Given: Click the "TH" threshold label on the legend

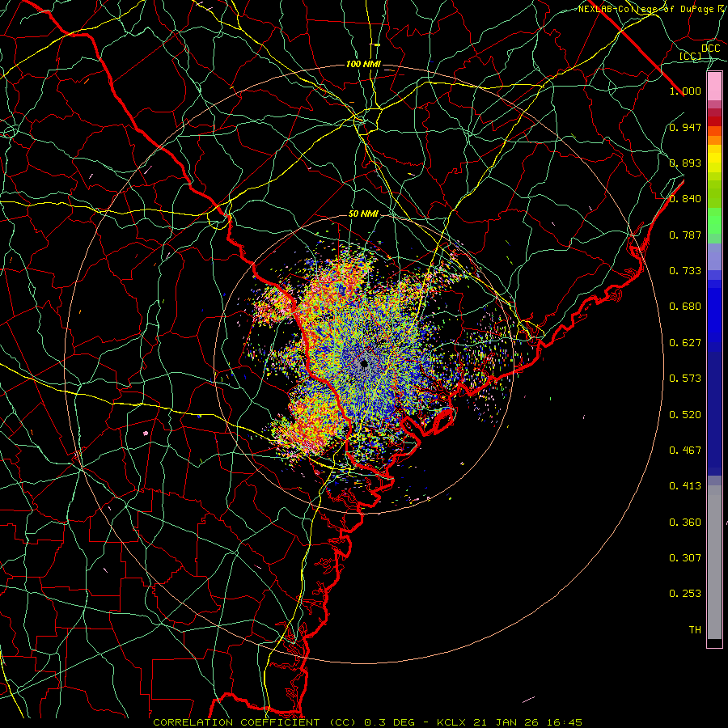Looking at the screenshot, I should pyautogui.click(x=695, y=630).
